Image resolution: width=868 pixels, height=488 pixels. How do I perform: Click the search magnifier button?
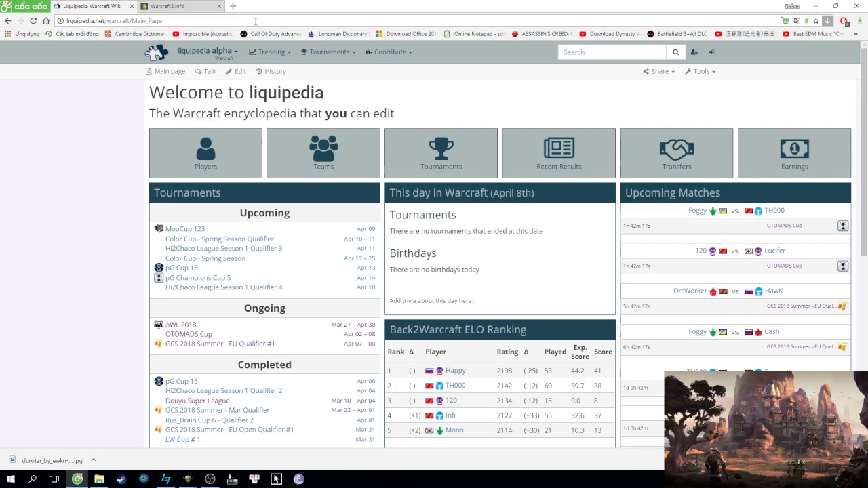[x=675, y=52]
